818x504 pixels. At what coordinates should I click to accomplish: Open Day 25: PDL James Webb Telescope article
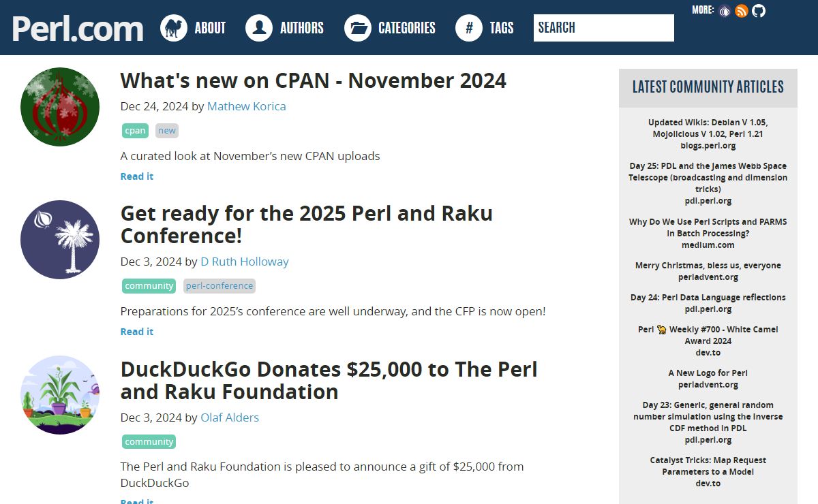(708, 178)
